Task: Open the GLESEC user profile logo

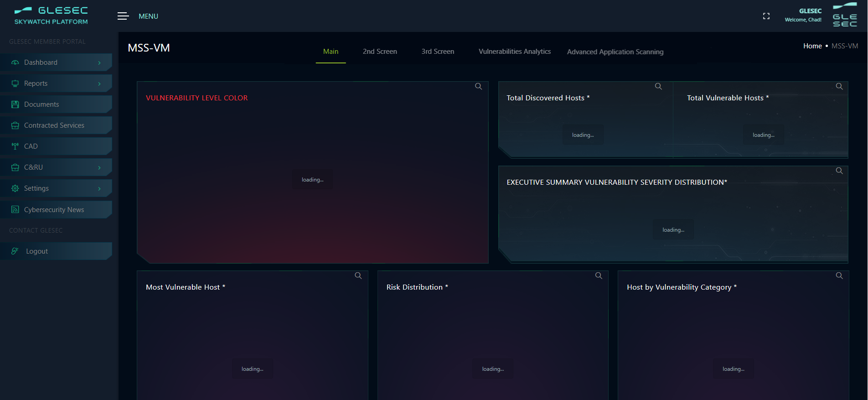Action: click(x=844, y=16)
